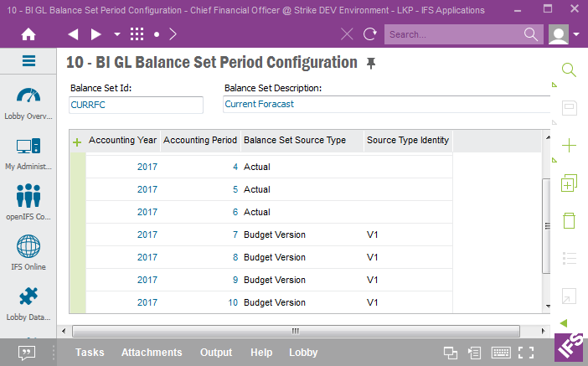
Task: Expand the user profile dropdown
Action: pyautogui.click(x=577, y=34)
